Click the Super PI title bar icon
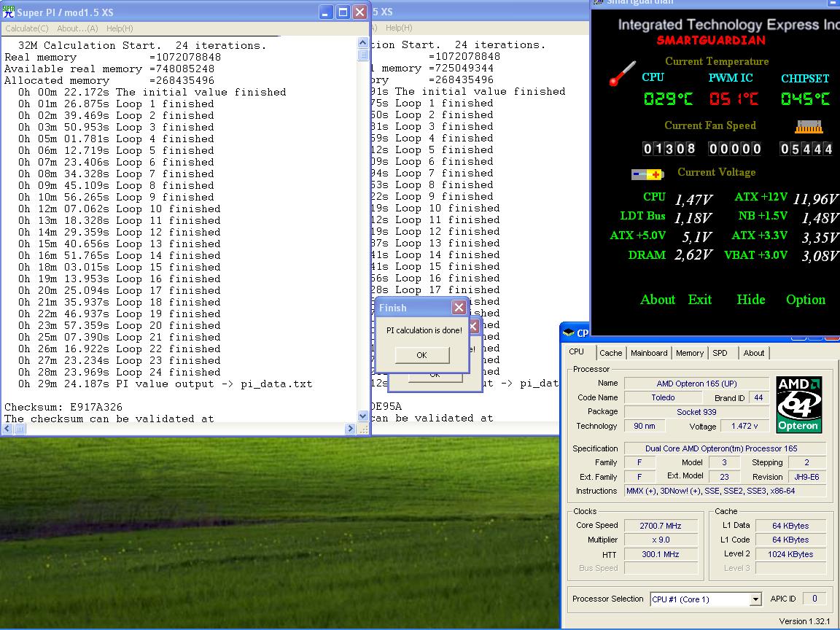Screen dimensions: 840x630 [x=9, y=12]
